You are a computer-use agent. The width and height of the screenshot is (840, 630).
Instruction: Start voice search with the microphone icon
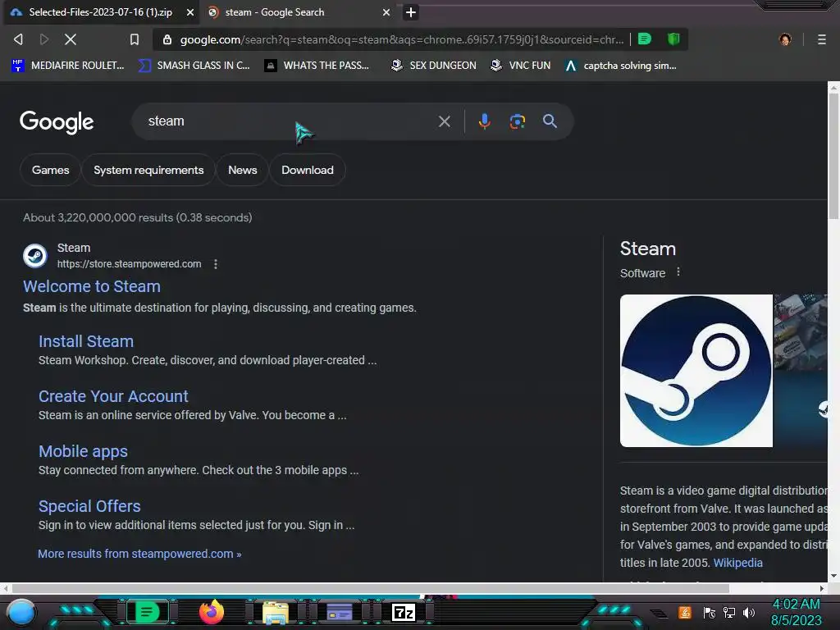click(484, 121)
